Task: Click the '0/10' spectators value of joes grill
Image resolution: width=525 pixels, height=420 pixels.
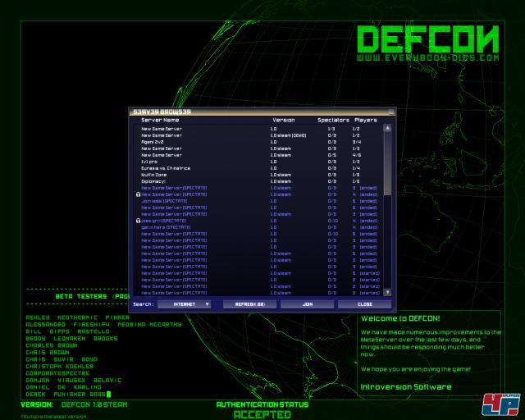Action: pos(333,221)
